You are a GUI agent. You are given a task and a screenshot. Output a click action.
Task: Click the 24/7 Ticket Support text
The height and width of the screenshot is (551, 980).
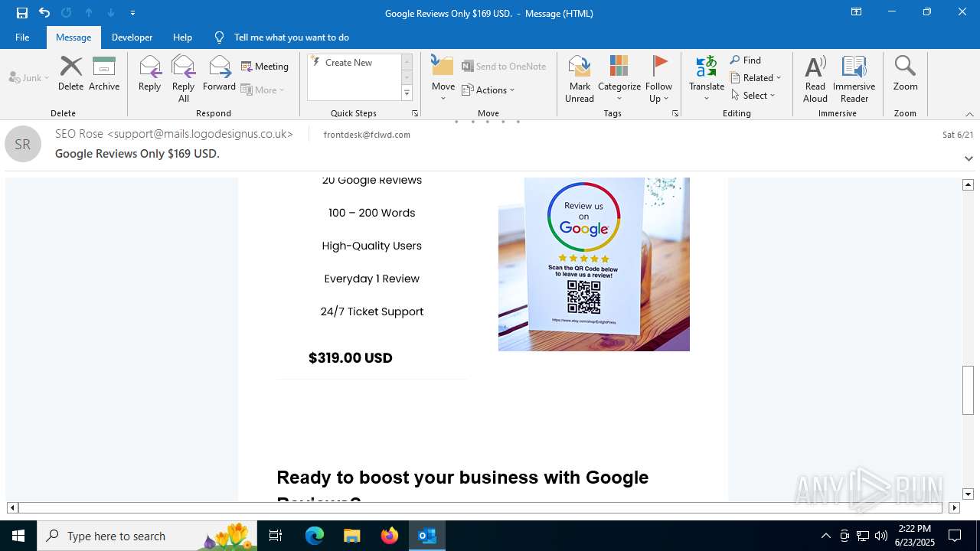pyautogui.click(x=372, y=311)
